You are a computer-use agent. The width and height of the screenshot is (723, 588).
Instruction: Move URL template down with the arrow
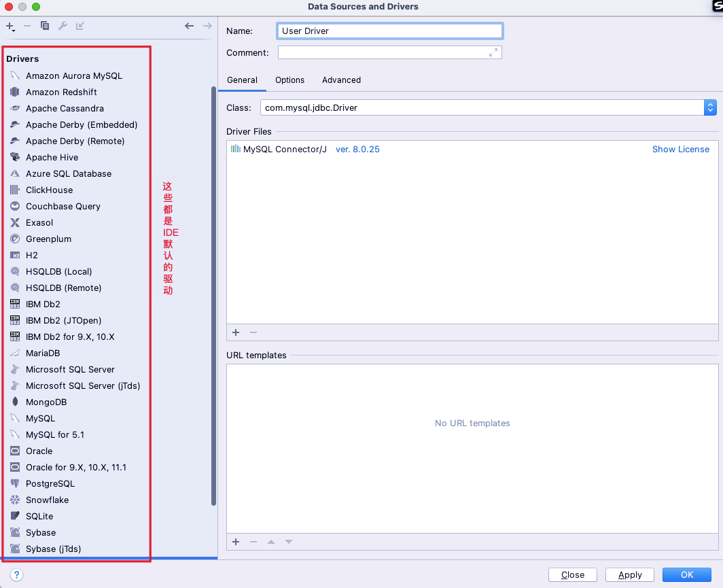click(x=289, y=542)
